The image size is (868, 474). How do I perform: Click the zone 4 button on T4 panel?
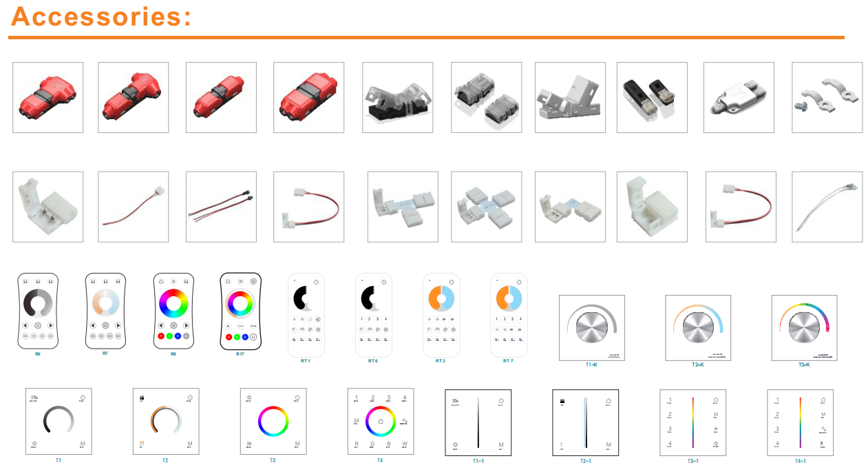[x=405, y=398]
